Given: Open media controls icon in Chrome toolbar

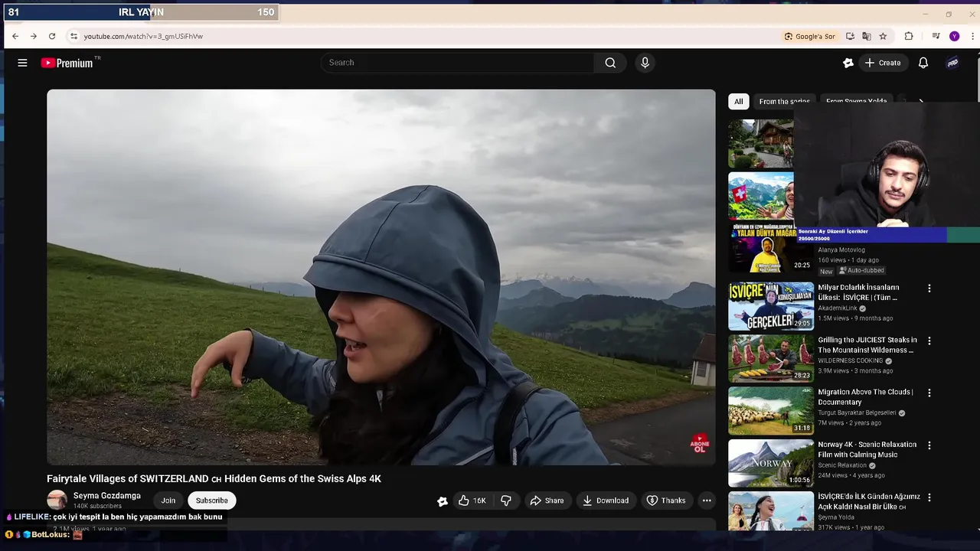Looking at the screenshot, I should (x=936, y=36).
